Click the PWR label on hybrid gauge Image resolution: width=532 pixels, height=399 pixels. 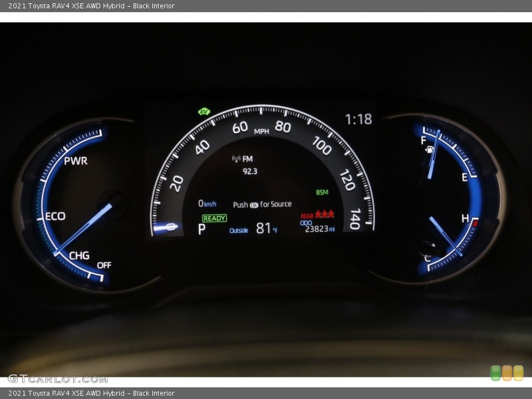pyautogui.click(x=76, y=161)
